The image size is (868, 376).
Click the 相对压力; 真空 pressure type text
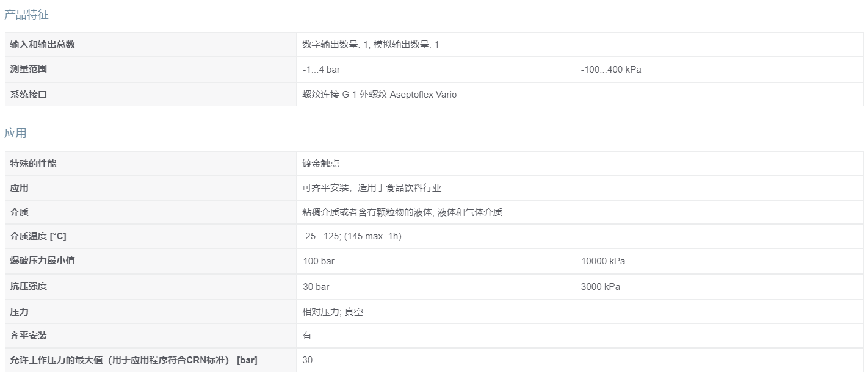coord(333,312)
